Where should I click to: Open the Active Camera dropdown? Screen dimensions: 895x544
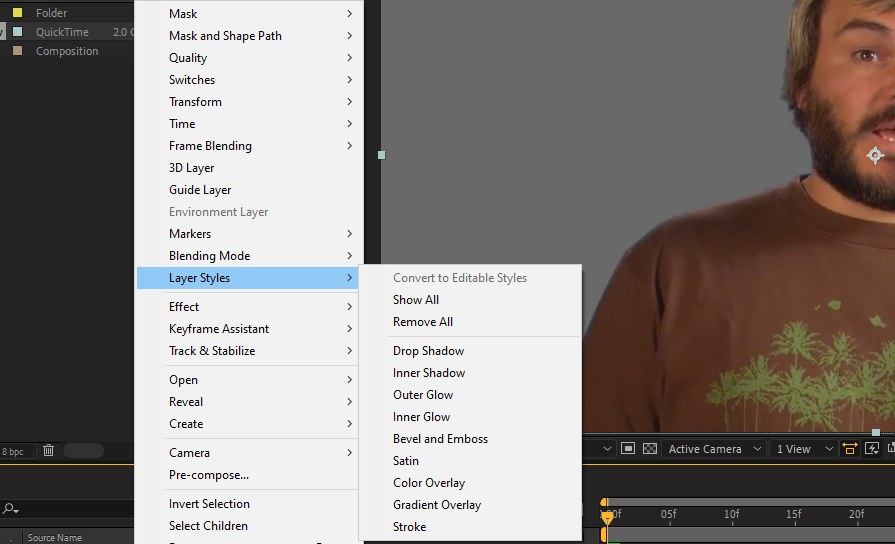pyautogui.click(x=714, y=449)
